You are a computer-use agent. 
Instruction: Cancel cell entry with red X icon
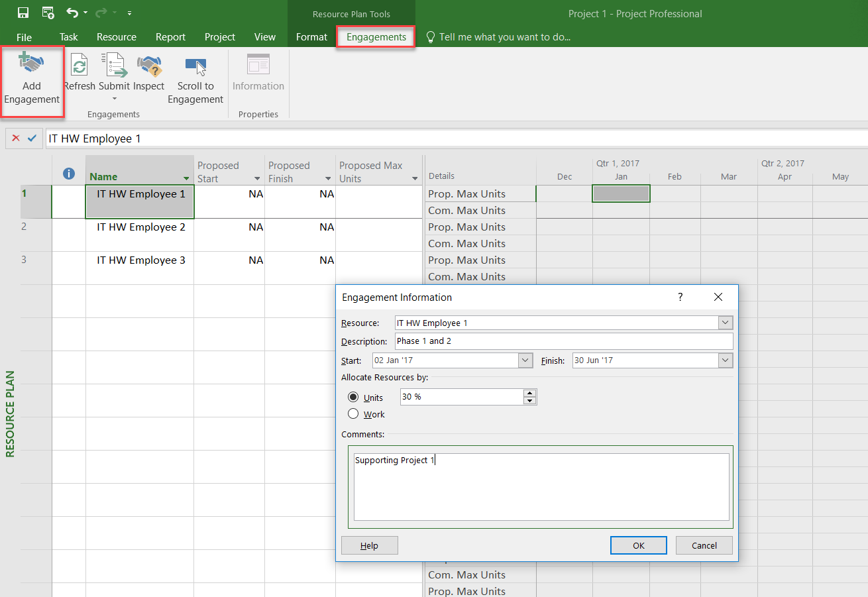tap(16, 138)
